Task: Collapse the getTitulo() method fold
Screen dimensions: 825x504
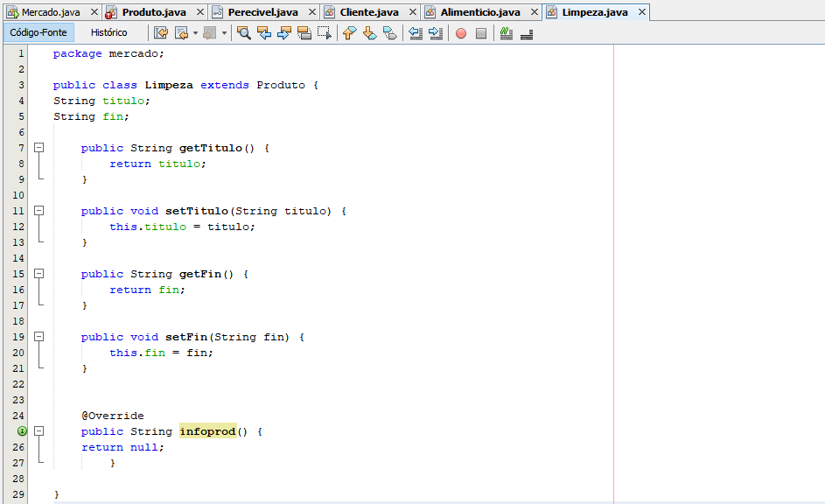Action: (39, 148)
